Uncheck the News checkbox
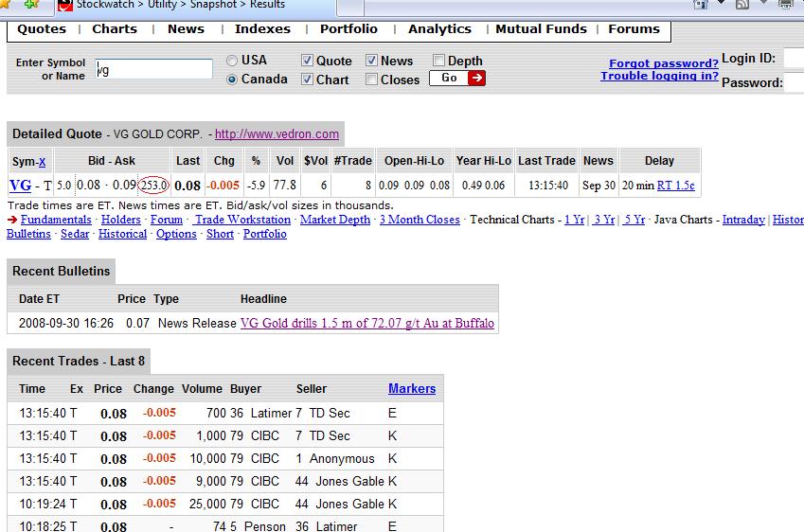The image size is (804, 532). coord(372,61)
